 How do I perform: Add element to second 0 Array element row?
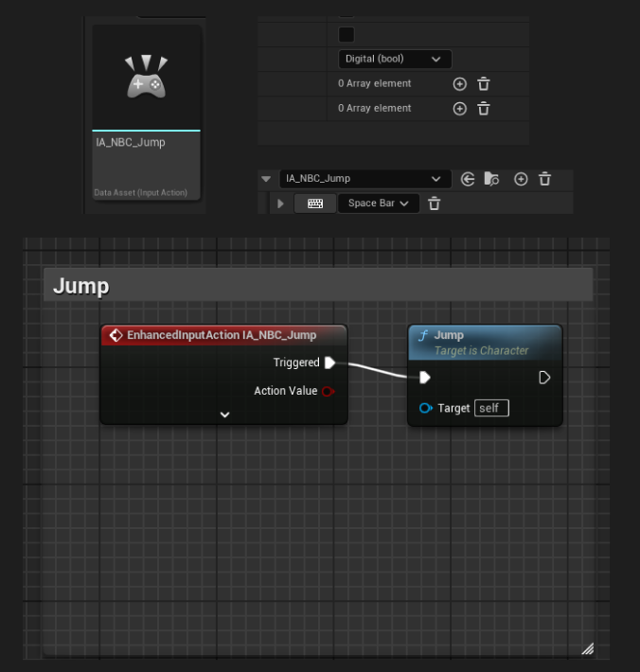coord(459,109)
